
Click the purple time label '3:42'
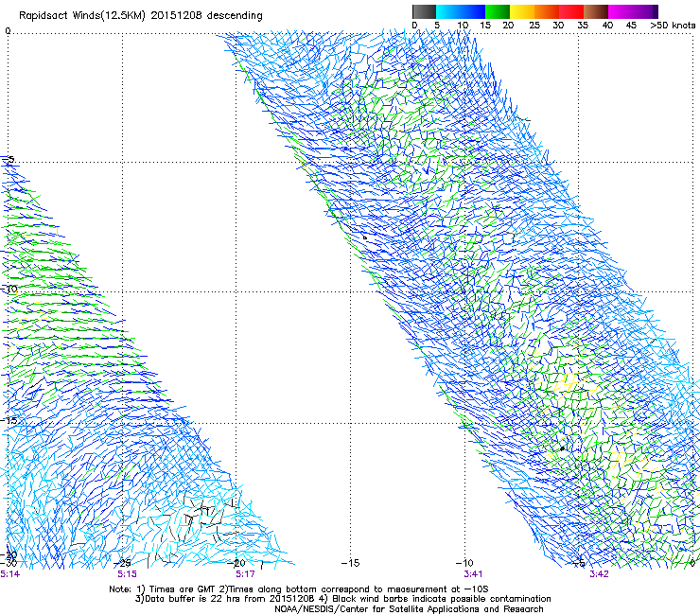[x=599, y=574]
